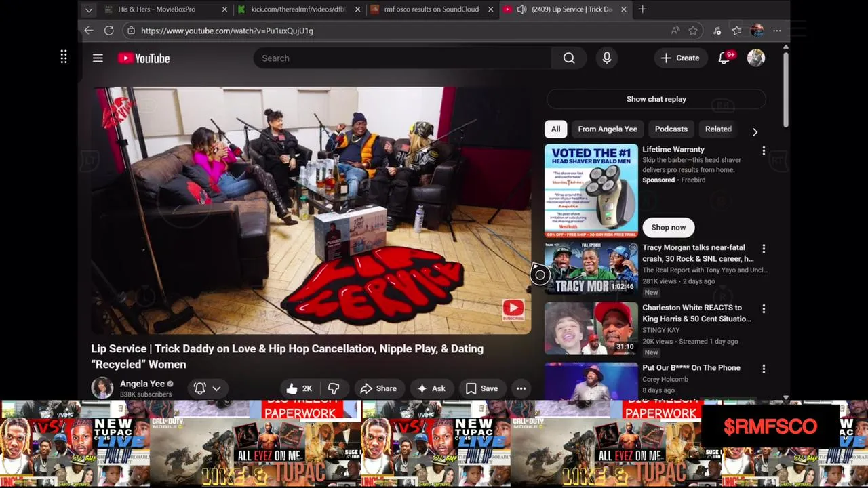Show next filter chips arrow
Screen dimensions: 868x488
pyautogui.click(x=755, y=131)
